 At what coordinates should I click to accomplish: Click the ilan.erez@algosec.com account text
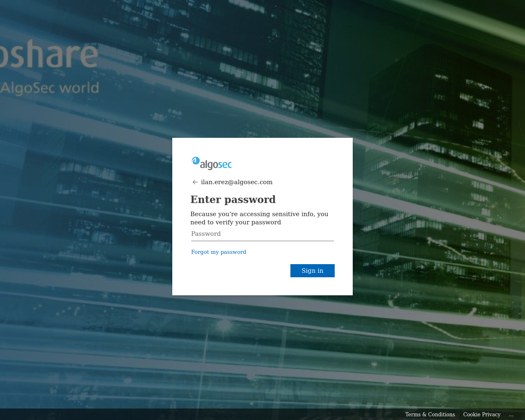tap(237, 182)
